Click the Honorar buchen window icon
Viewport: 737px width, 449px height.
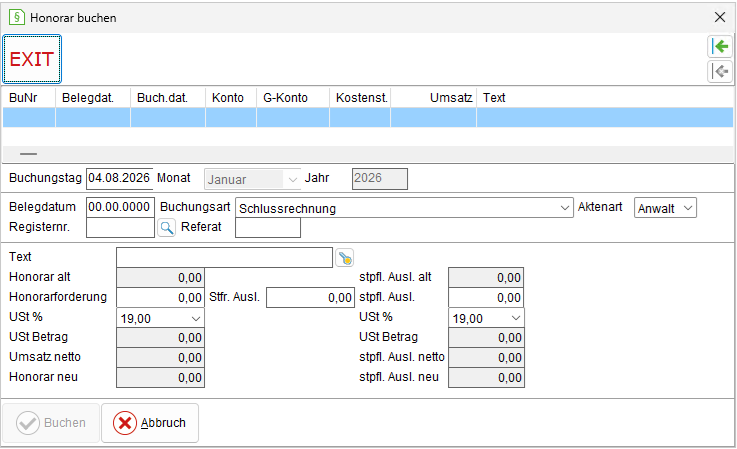[x=16, y=17]
